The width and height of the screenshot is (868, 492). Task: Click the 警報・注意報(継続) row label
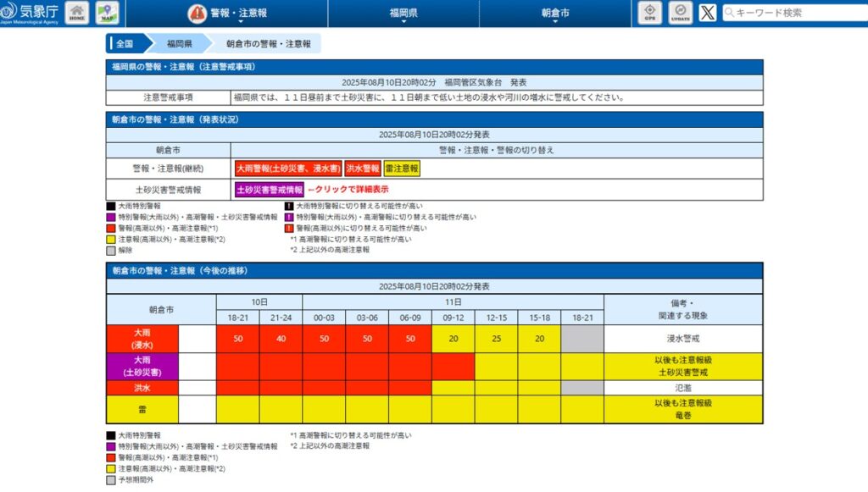[x=169, y=169]
